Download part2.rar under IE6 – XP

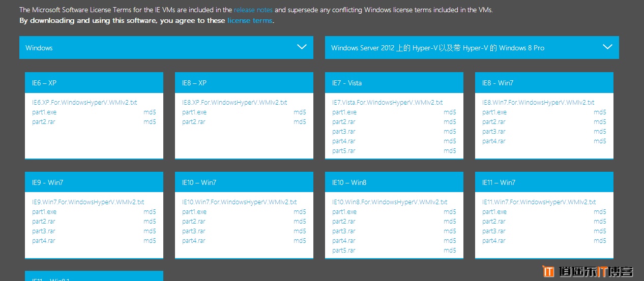coord(43,122)
